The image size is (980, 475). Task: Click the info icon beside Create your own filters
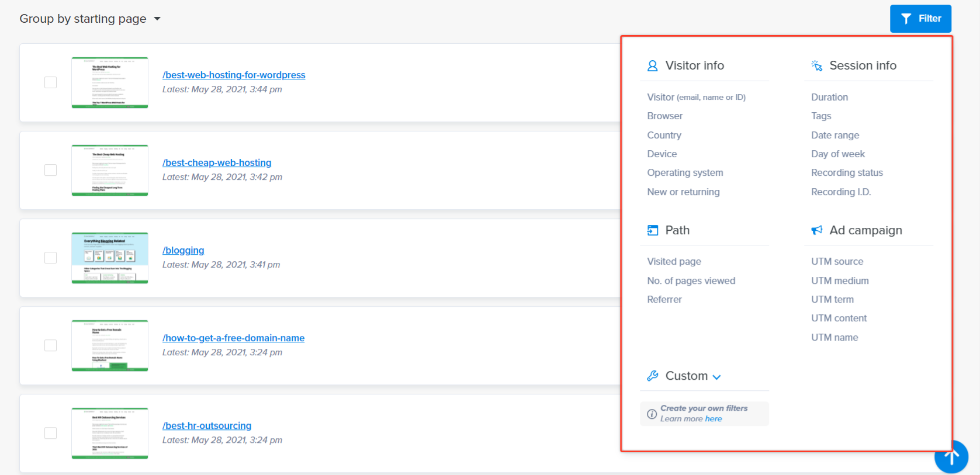pyautogui.click(x=652, y=414)
